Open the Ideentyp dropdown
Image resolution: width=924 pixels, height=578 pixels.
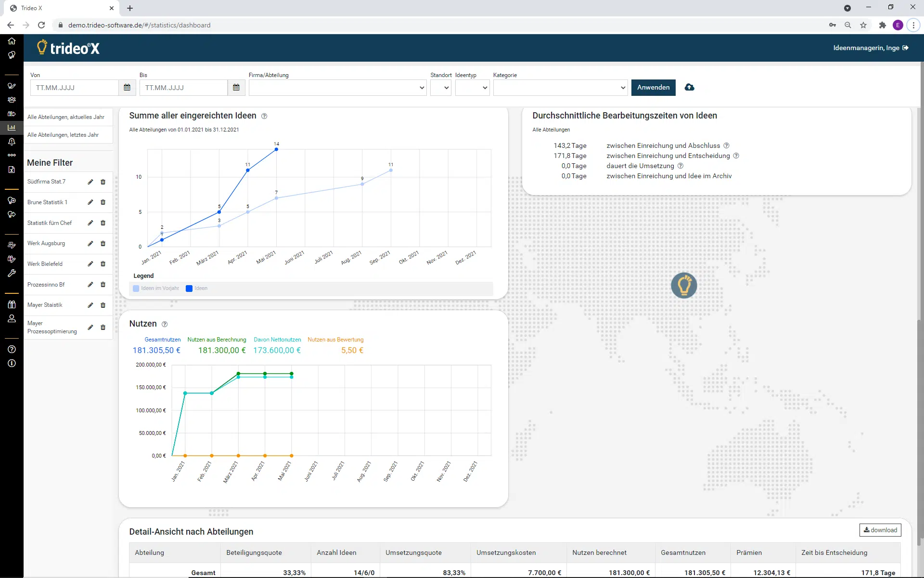point(472,88)
